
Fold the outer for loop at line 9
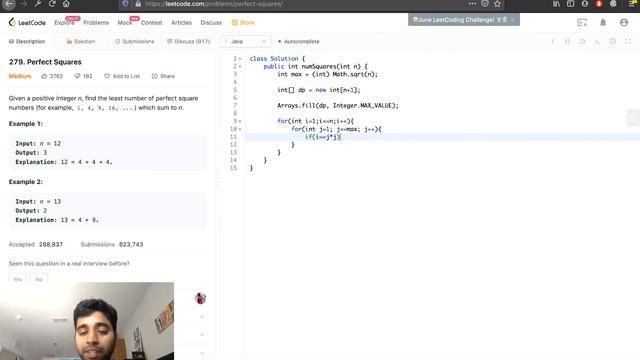coord(240,121)
